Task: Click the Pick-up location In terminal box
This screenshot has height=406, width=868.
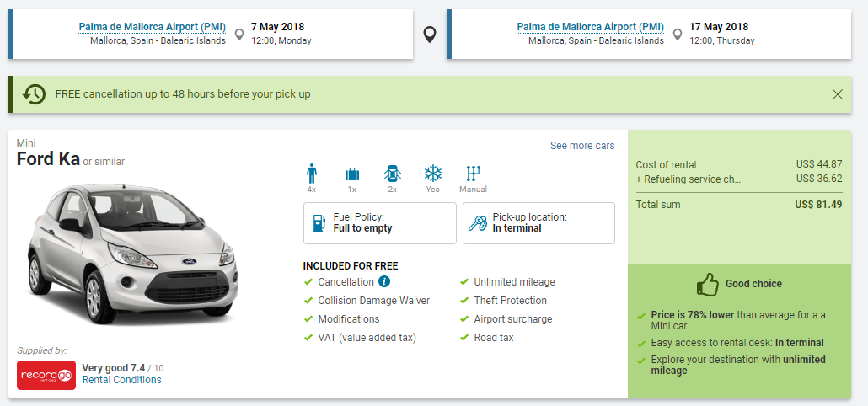Action: (538, 223)
